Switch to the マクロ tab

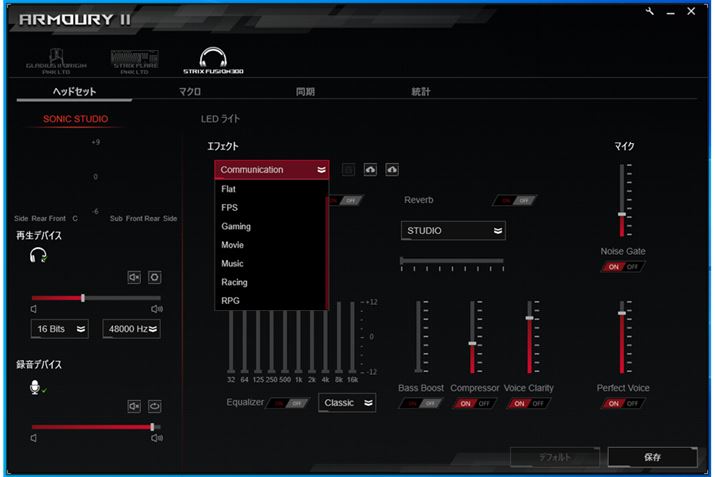point(190,92)
